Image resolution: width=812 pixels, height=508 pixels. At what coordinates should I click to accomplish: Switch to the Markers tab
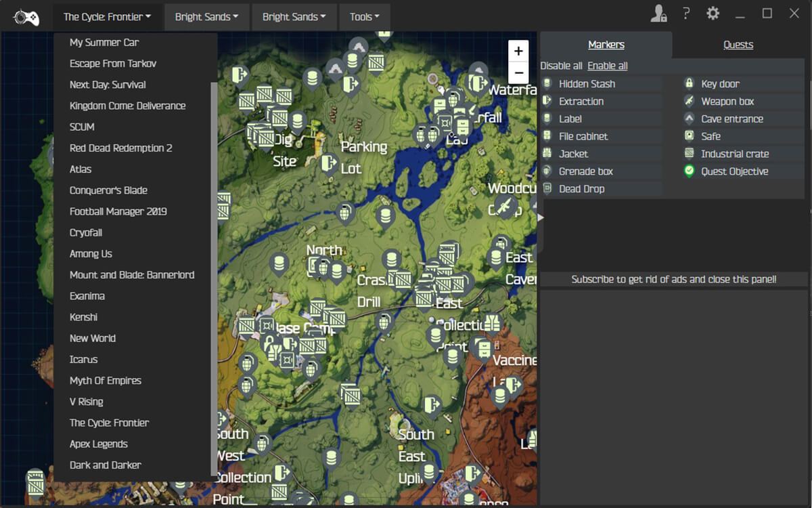(606, 45)
